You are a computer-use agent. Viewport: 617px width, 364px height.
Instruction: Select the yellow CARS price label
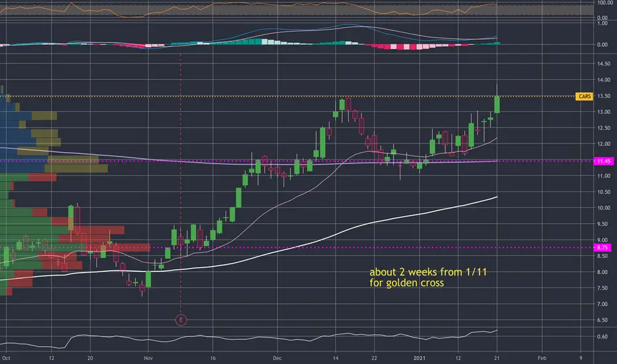click(584, 97)
